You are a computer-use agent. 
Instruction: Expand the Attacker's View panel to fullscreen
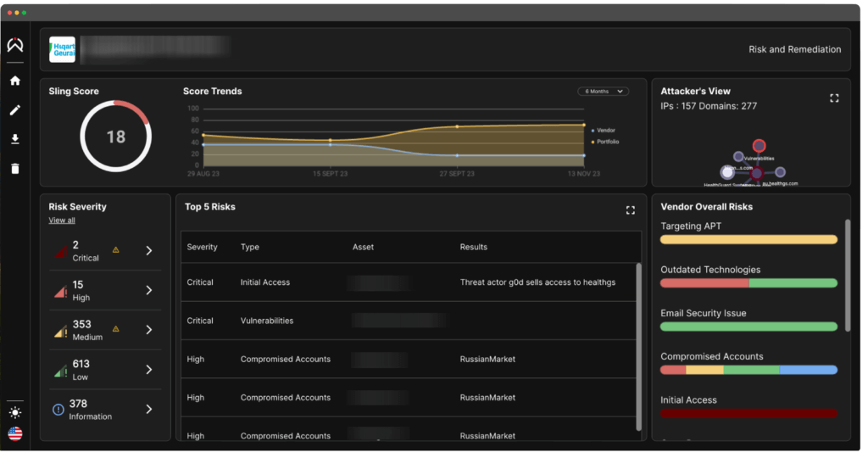[834, 98]
